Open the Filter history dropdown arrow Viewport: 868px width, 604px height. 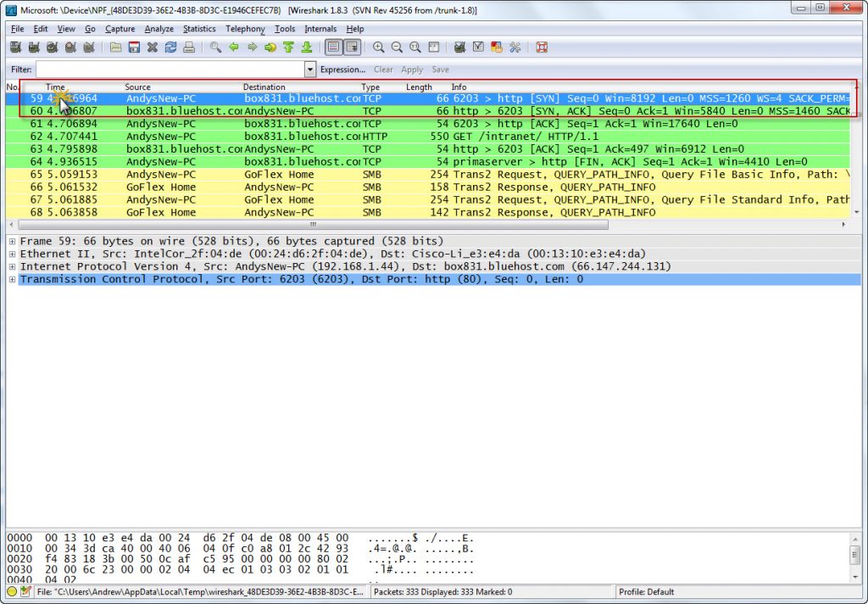(310, 70)
